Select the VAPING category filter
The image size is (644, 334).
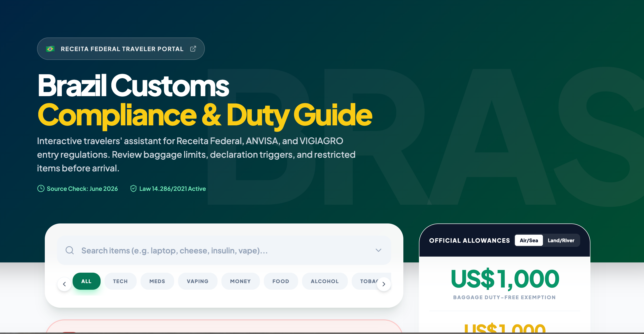[x=198, y=281]
